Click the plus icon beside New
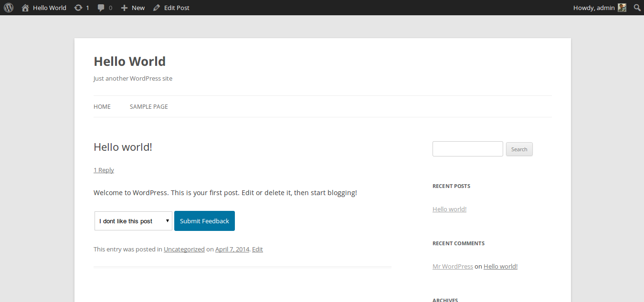 click(x=124, y=8)
